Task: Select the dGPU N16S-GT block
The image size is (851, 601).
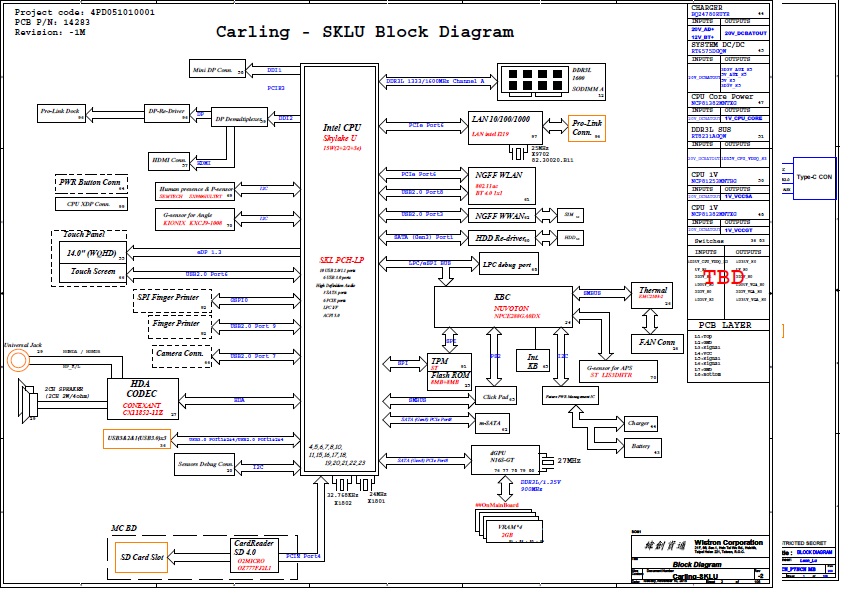Action: click(505, 460)
